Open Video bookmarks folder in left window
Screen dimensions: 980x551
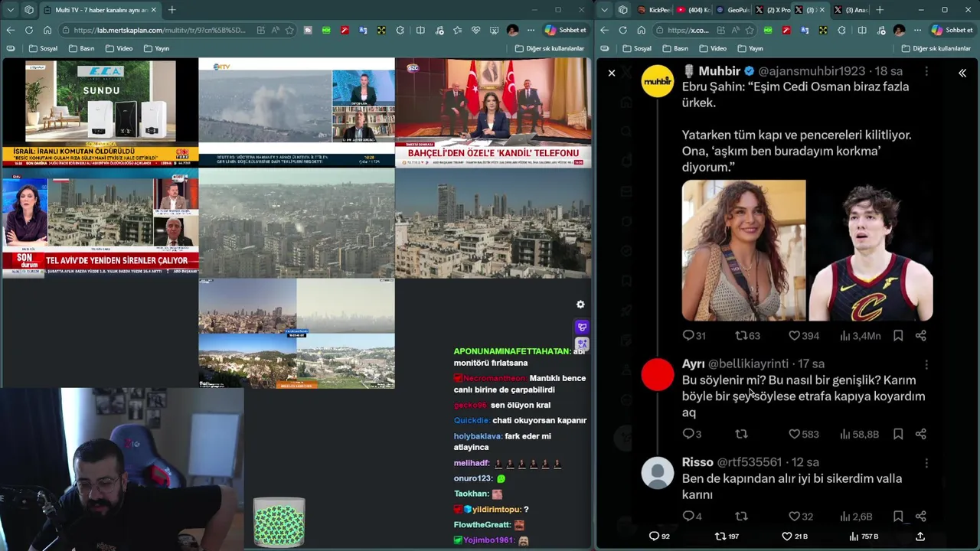click(119, 48)
